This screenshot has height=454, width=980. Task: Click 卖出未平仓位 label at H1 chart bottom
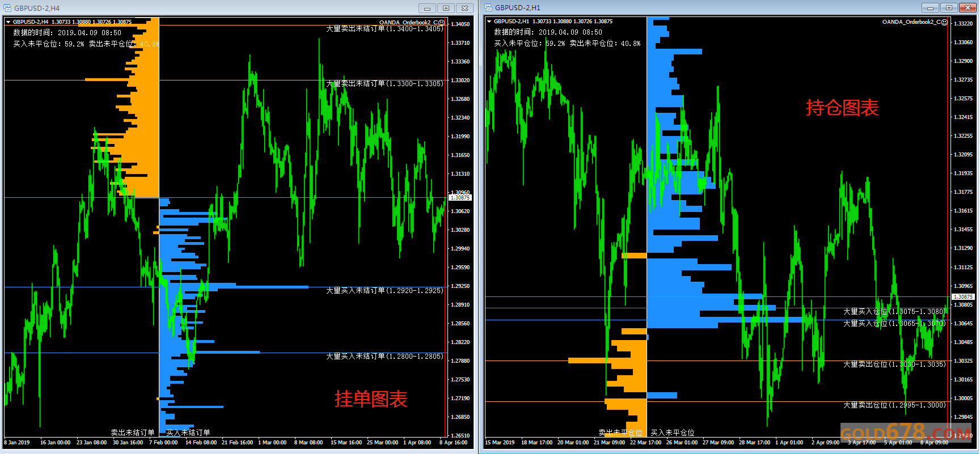coord(620,432)
